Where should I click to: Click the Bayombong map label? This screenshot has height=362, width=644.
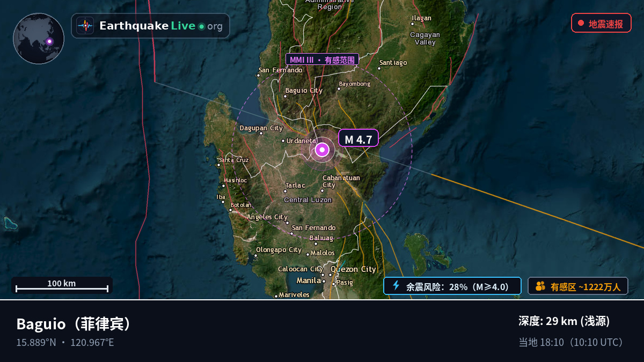[355, 84]
